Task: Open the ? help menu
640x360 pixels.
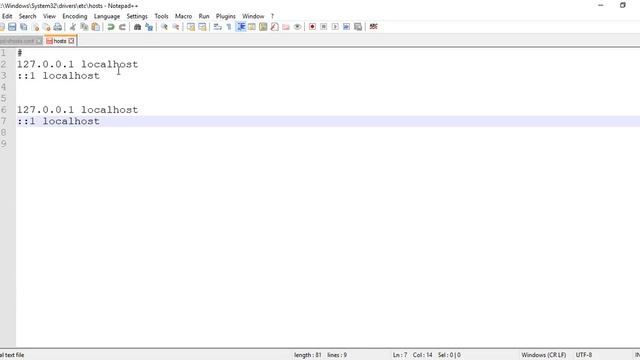Action: pos(272,16)
